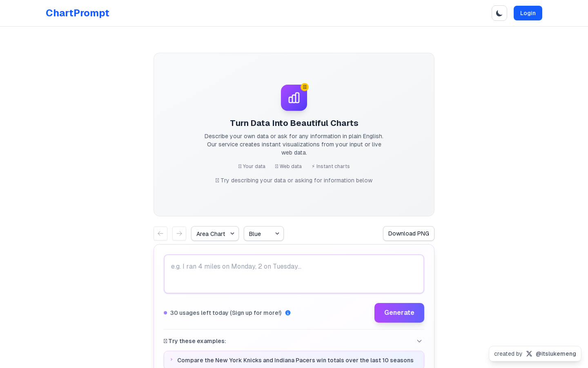This screenshot has width=588, height=368.
Task: Click the blue info icon beside usages
Action: click(288, 313)
